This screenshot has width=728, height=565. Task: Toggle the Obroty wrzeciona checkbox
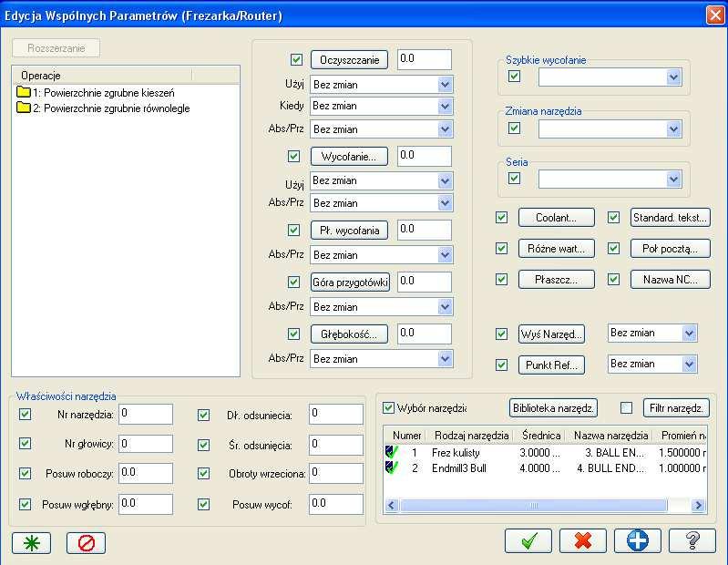pyautogui.click(x=203, y=473)
